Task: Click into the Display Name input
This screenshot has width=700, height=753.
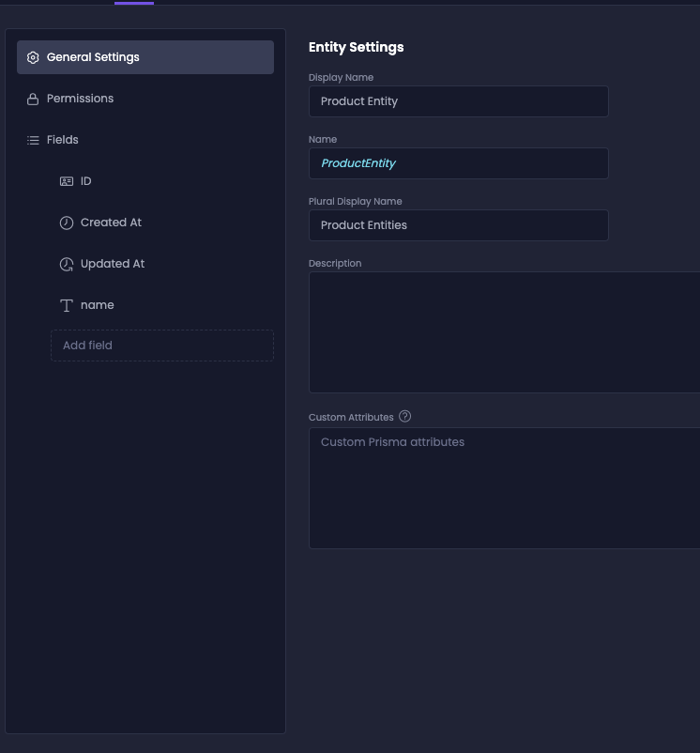Action: click(x=459, y=101)
